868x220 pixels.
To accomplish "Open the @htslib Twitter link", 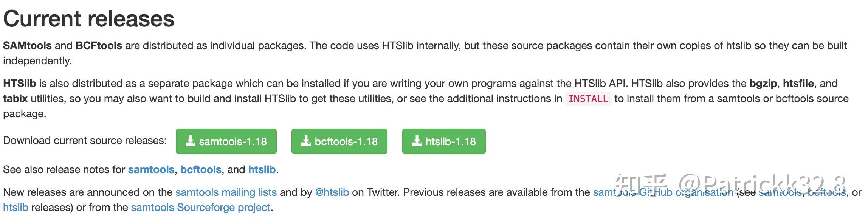I will 332,192.
